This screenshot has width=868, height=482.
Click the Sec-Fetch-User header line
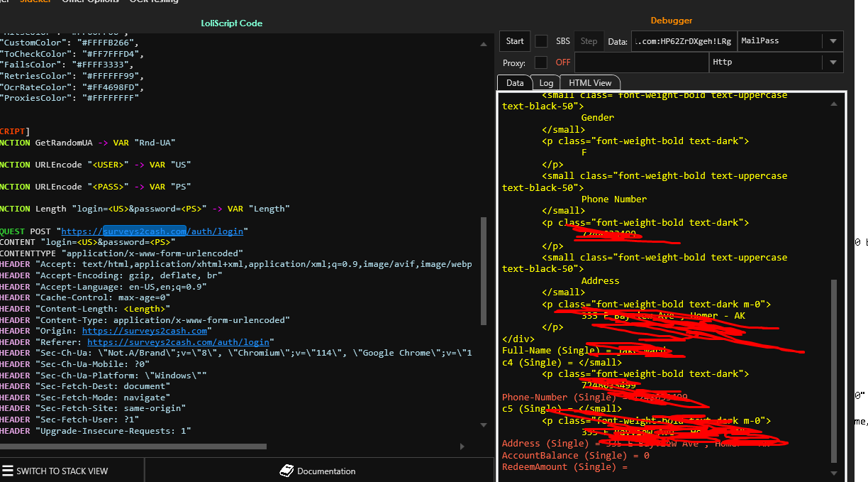(74, 420)
